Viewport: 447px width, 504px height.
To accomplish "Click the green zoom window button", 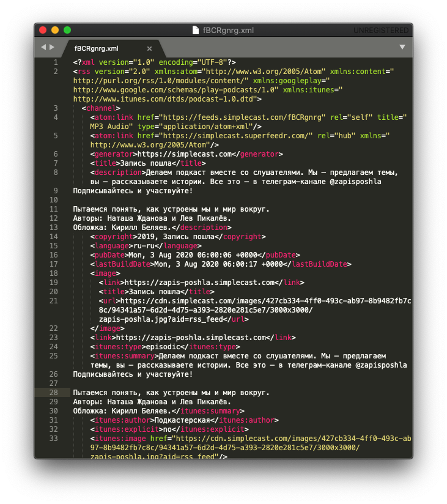I will 67,30.
